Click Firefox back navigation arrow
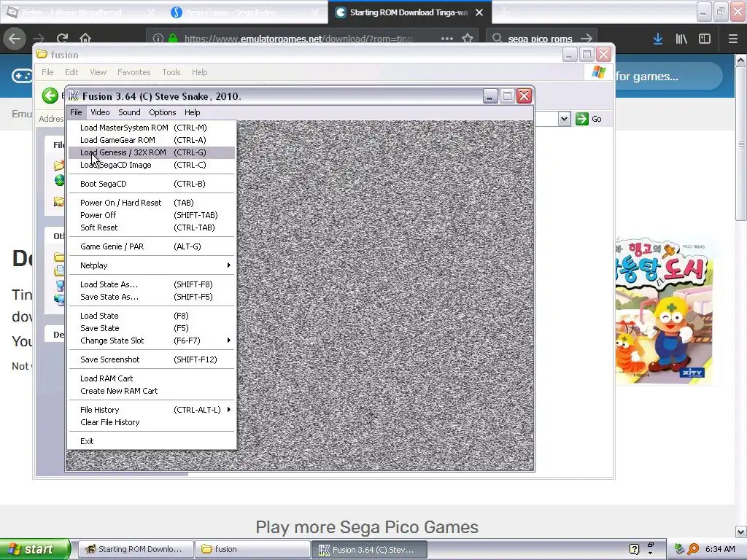 point(15,39)
